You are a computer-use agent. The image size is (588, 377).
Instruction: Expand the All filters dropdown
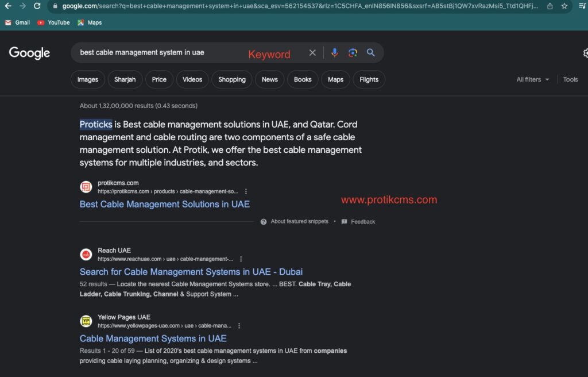[532, 80]
